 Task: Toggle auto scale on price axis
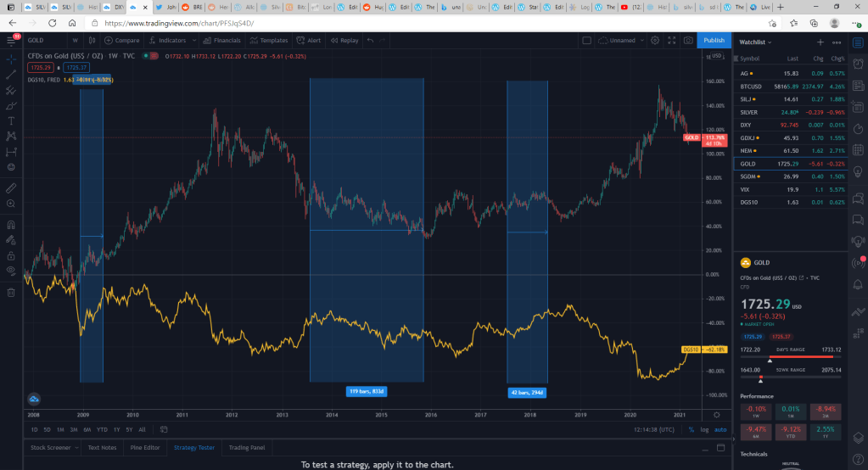click(720, 429)
